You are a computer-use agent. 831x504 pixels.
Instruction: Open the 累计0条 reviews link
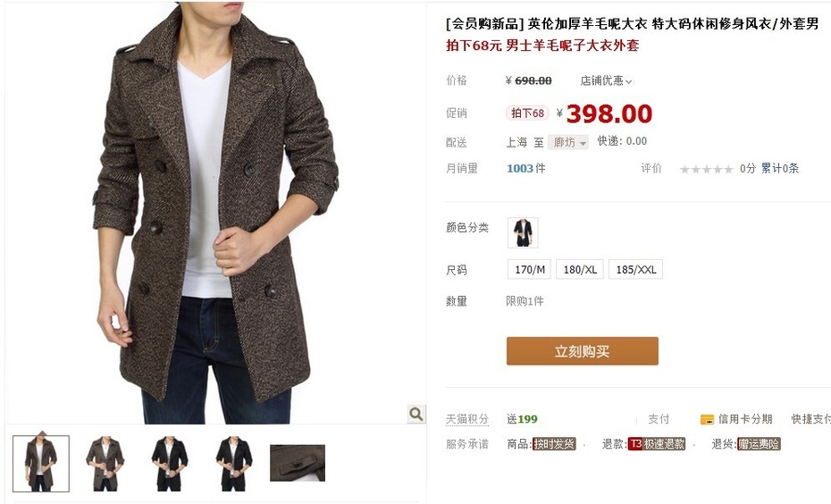(x=779, y=169)
